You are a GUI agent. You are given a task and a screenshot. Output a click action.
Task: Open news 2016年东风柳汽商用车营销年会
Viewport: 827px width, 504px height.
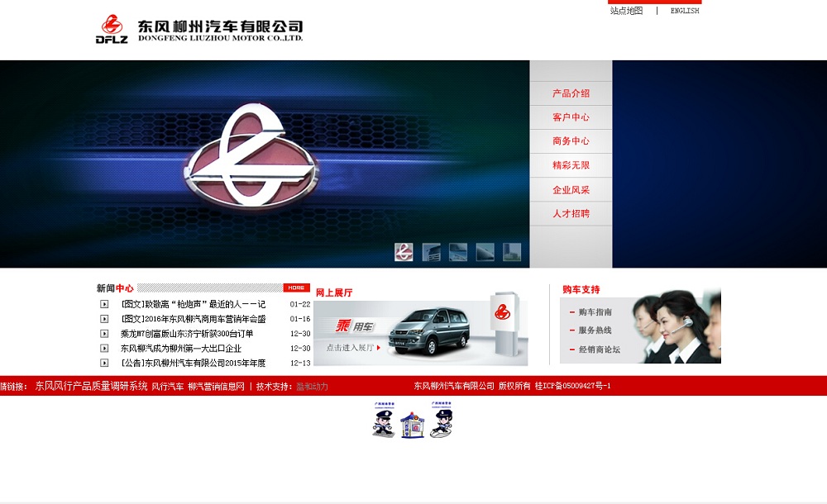pos(193,319)
